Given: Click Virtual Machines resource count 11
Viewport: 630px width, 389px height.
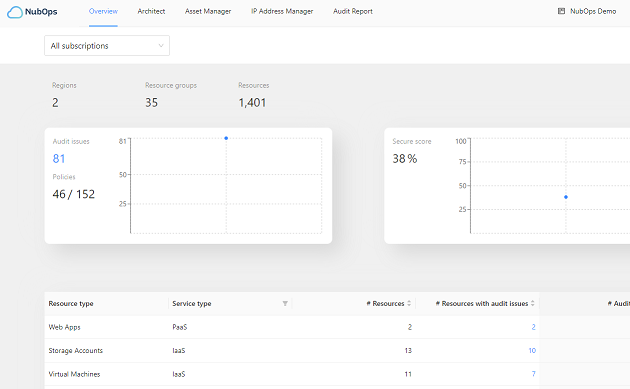Looking at the screenshot, I should click(x=408, y=374).
